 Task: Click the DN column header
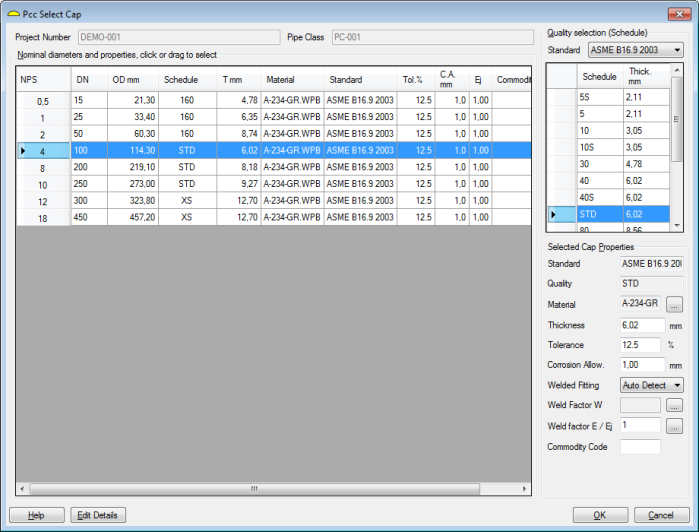pos(89,79)
